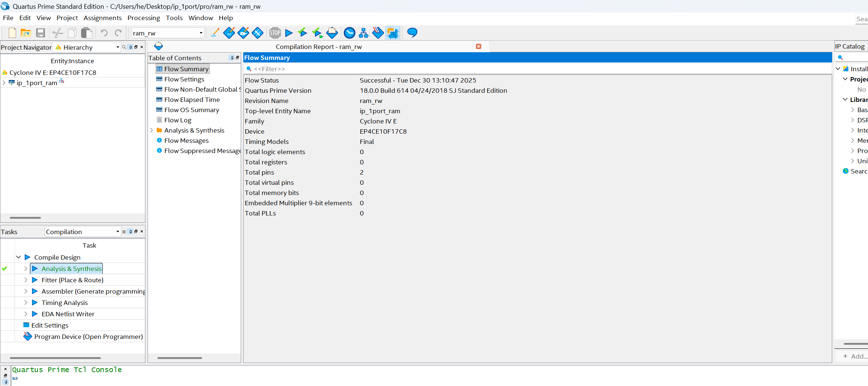This screenshot has width=868, height=386.
Task: Toggle float on the Tasks panel
Action: [136, 232]
